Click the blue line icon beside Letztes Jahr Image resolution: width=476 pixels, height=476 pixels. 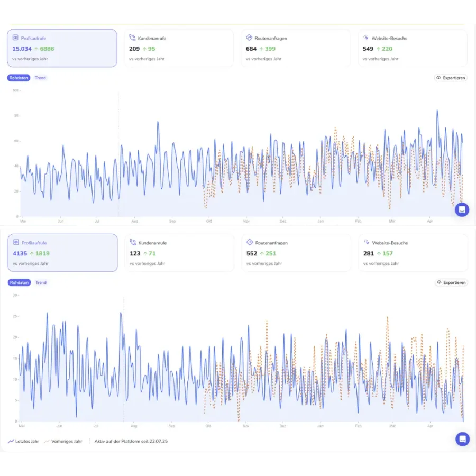(11, 442)
